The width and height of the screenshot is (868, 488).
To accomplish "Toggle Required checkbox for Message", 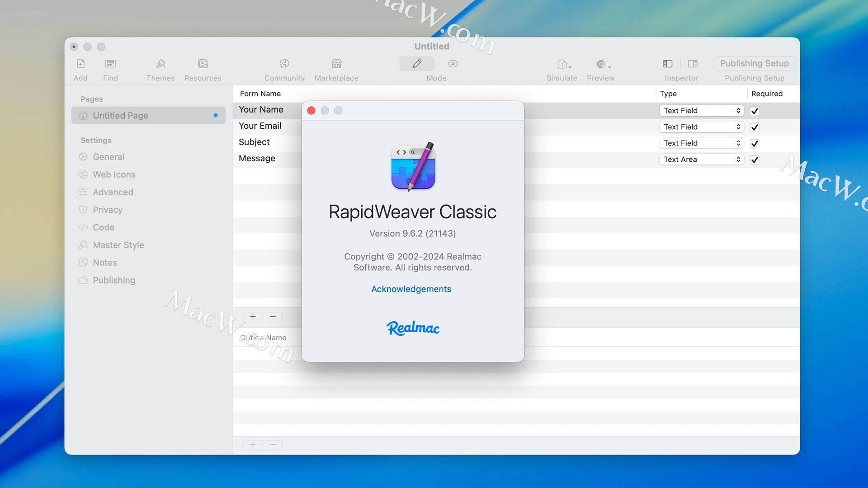I will point(755,160).
